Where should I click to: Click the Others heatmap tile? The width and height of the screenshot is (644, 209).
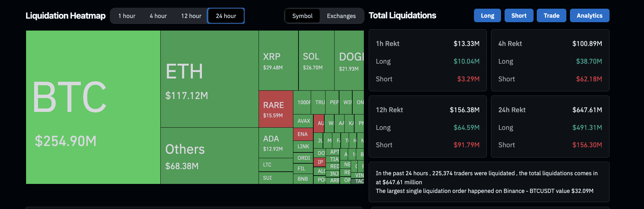[x=210, y=156]
